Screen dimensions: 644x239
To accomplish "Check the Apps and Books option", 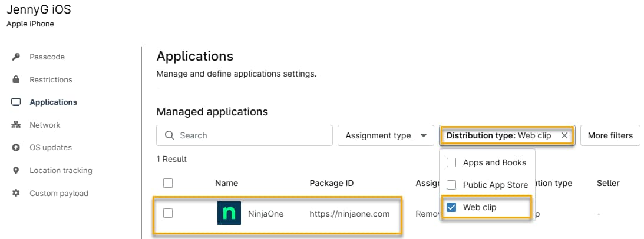I will point(451,162).
